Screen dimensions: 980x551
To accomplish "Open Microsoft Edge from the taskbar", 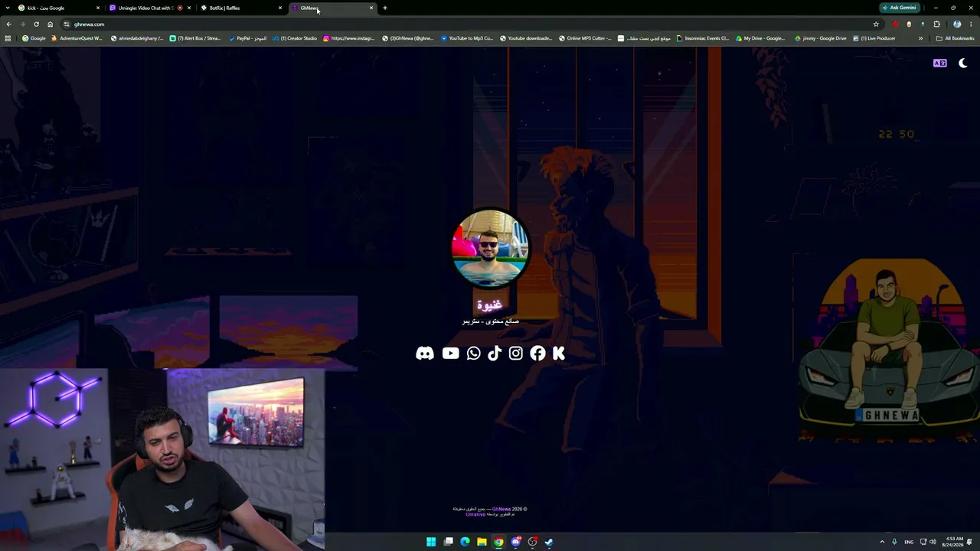I will tap(465, 542).
